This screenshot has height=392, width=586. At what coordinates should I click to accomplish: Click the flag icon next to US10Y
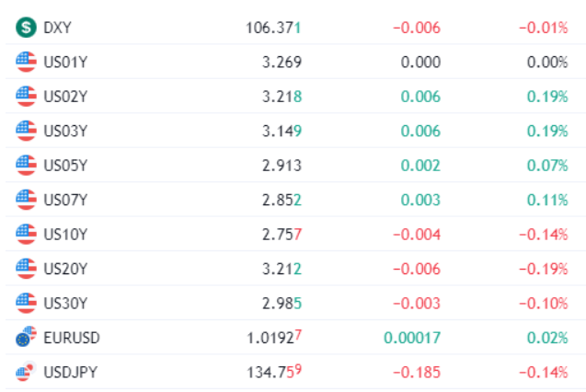coord(26,235)
